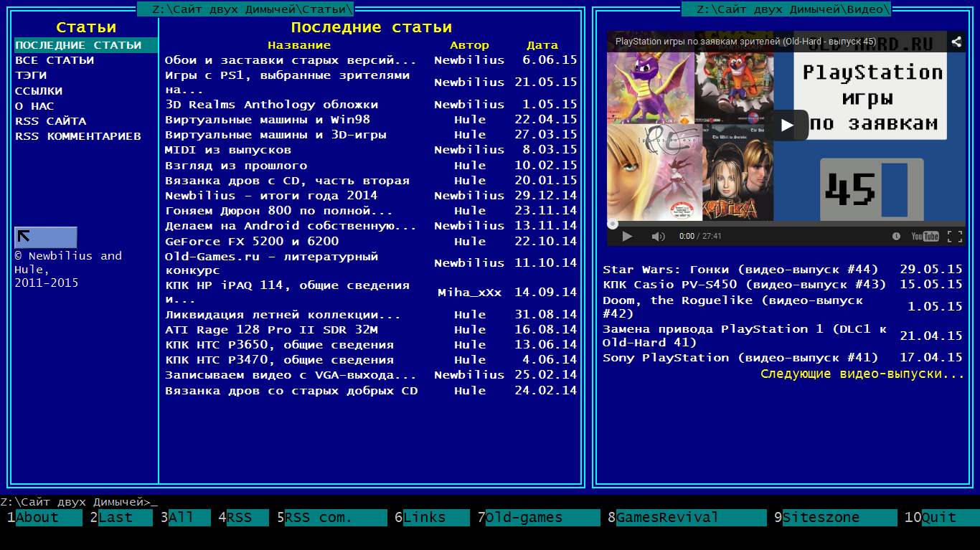Open 'КПК HTC P3470, общие сведения' article
This screenshot has width=980, height=550.
click(279, 360)
